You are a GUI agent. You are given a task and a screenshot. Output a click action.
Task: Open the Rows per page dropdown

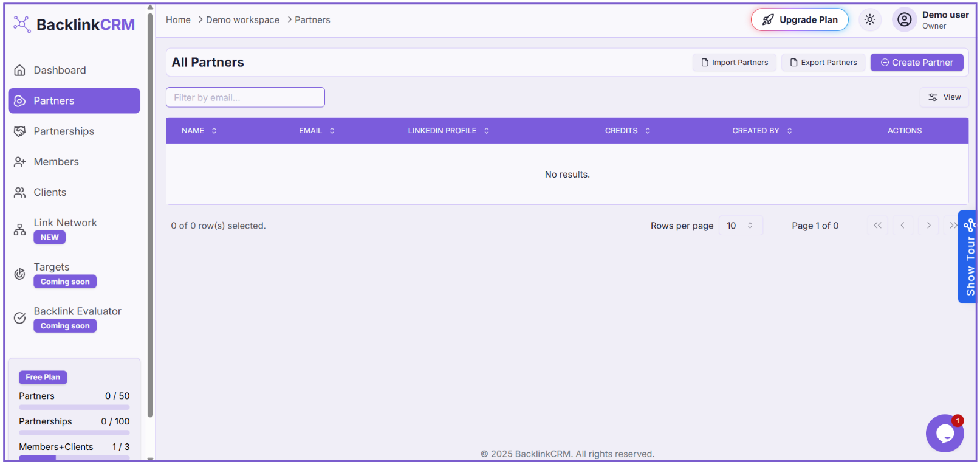(740, 226)
